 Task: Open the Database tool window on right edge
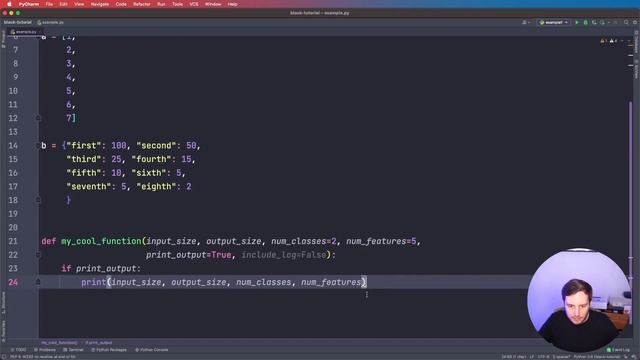point(636,42)
